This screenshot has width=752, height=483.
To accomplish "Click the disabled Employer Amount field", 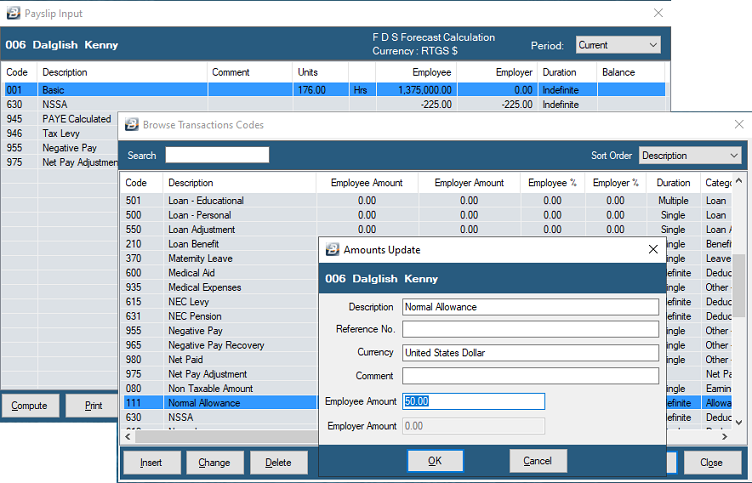I will pyautogui.click(x=473, y=426).
